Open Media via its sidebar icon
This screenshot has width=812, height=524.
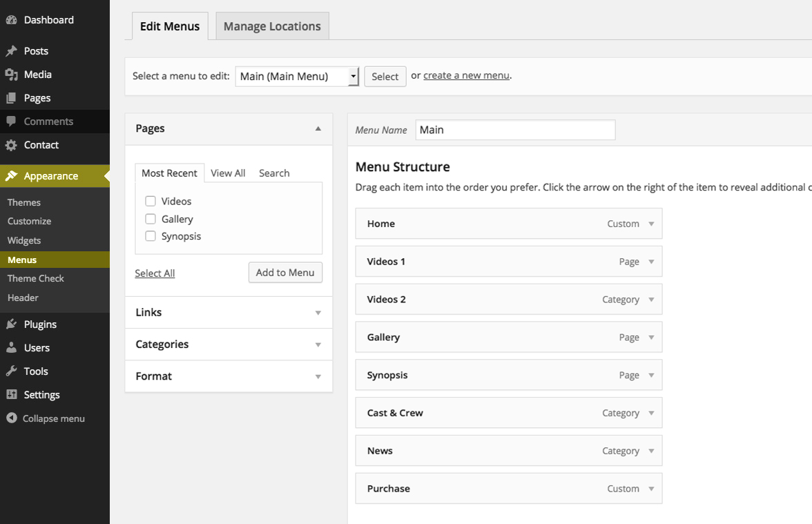tap(11, 75)
